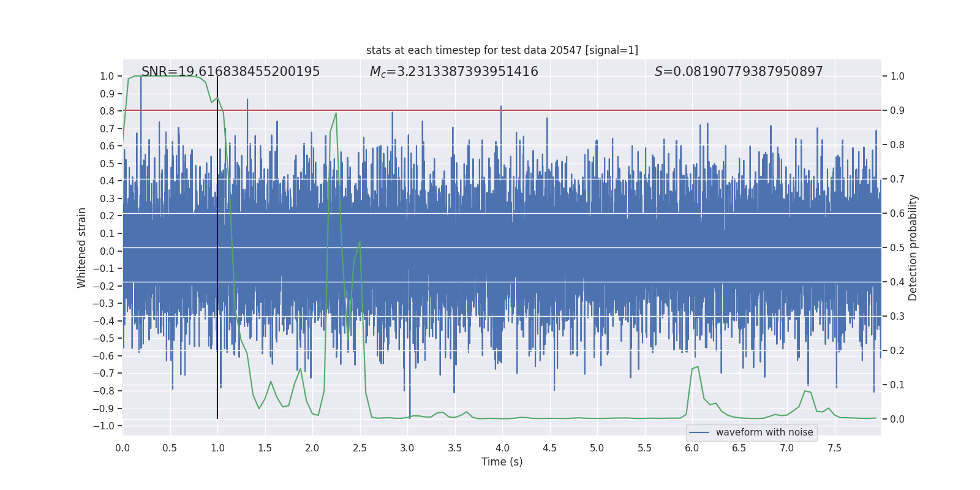This screenshot has width=980, height=490.
Task: Click the 0.0 tick on right probability axis
Action: tap(897, 420)
